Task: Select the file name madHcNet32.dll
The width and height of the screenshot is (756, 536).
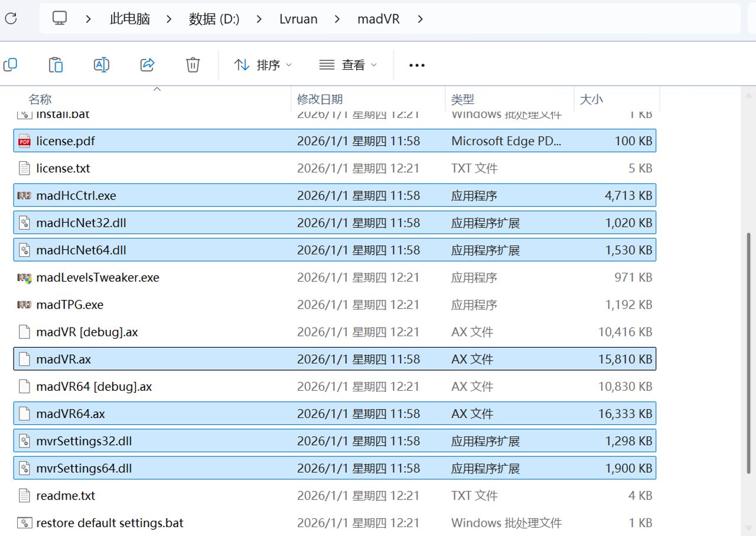Action: coord(81,223)
